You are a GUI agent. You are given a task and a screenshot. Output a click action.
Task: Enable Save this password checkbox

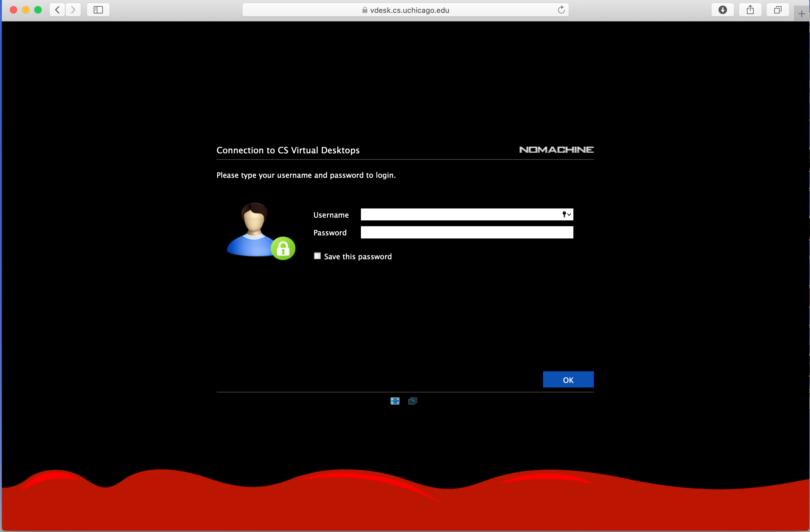click(317, 256)
